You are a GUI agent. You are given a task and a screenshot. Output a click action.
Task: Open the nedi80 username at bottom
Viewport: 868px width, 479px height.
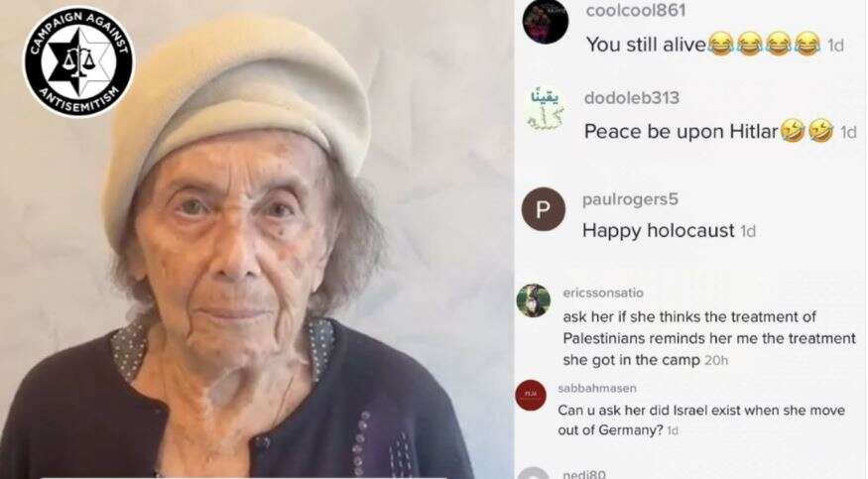[583, 474]
